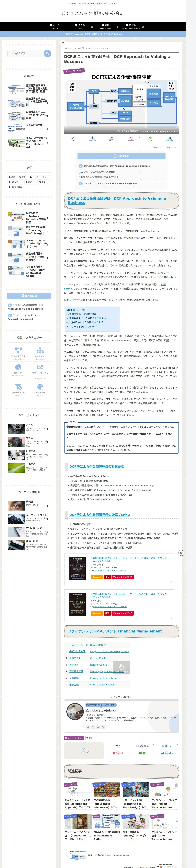Open the ホーム navigation menu item
This screenshot has width=196, height=868.
pyautogui.click(x=55, y=27)
